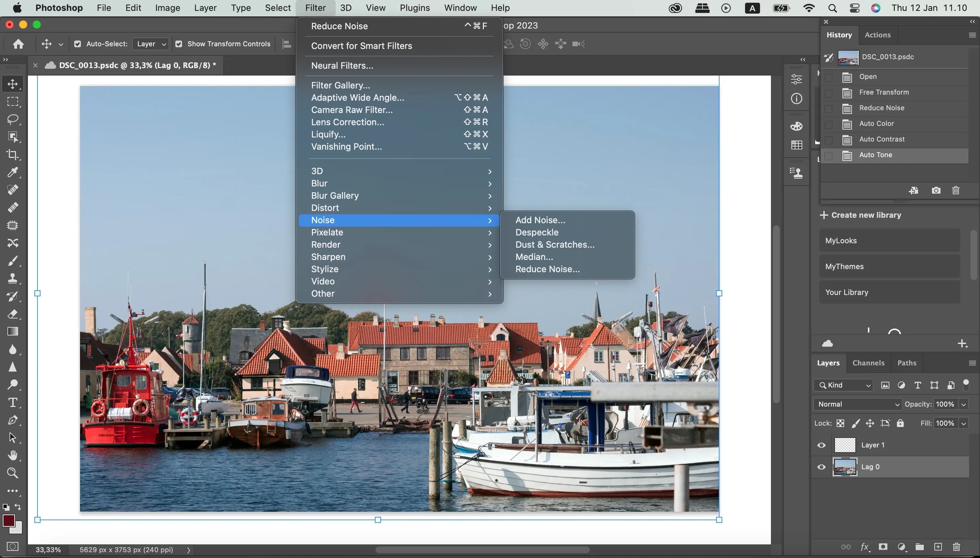Select the Move tool
This screenshot has height=558, width=980.
[x=13, y=84]
